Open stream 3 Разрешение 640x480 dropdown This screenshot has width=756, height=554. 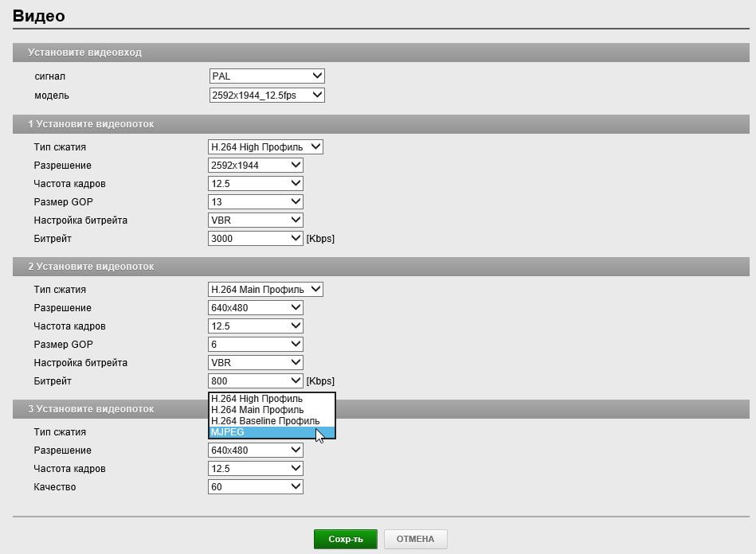(x=255, y=451)
